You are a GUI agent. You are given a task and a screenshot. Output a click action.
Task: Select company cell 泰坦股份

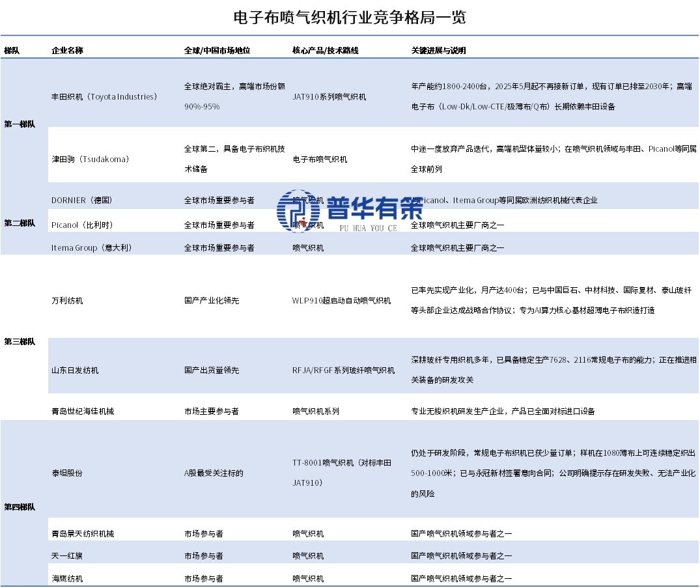[x=68, y=473]
